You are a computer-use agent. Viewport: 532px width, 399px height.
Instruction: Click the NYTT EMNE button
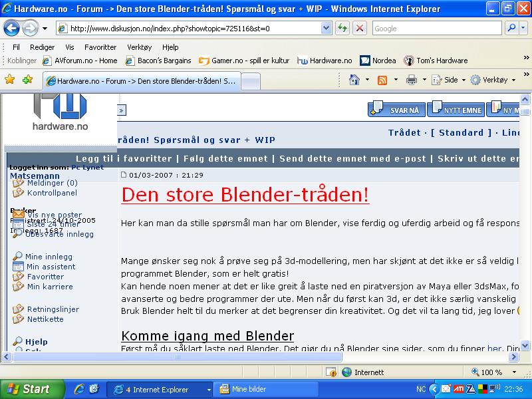pyautogui.click(x=456, y=109)
